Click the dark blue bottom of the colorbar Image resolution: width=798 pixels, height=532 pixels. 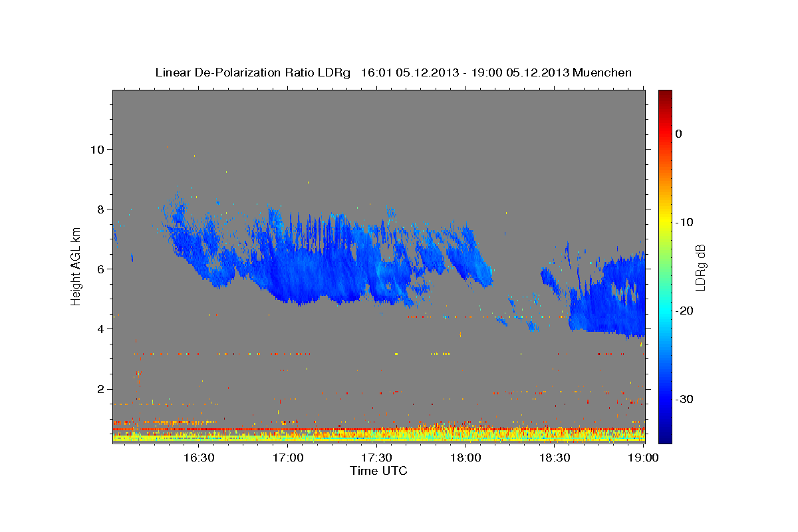click(664, 436)
